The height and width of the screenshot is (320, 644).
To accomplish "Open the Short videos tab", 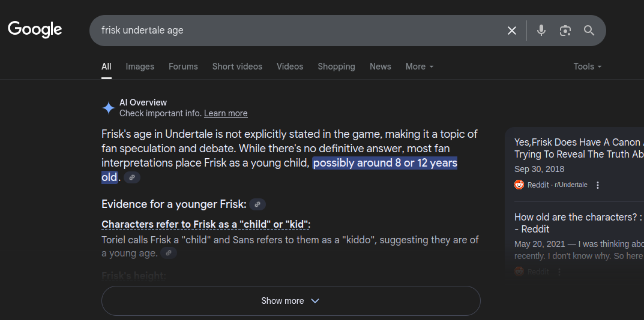I will tap(237, 67).
